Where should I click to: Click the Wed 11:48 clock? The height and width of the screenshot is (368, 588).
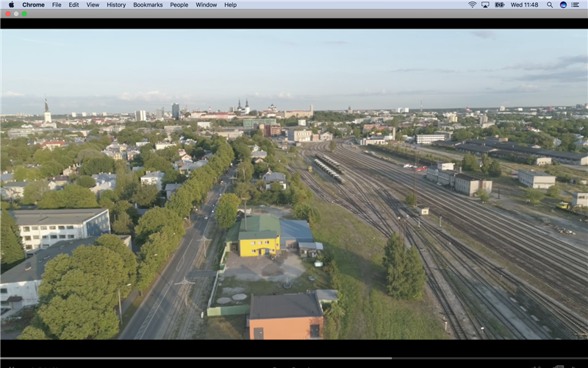[x=525, y=4]
